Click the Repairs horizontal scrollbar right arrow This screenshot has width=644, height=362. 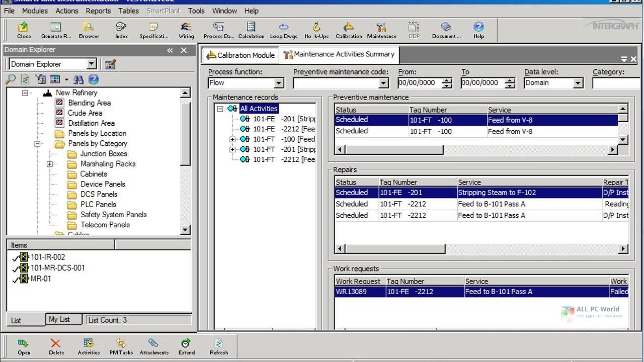pos(623,248)
